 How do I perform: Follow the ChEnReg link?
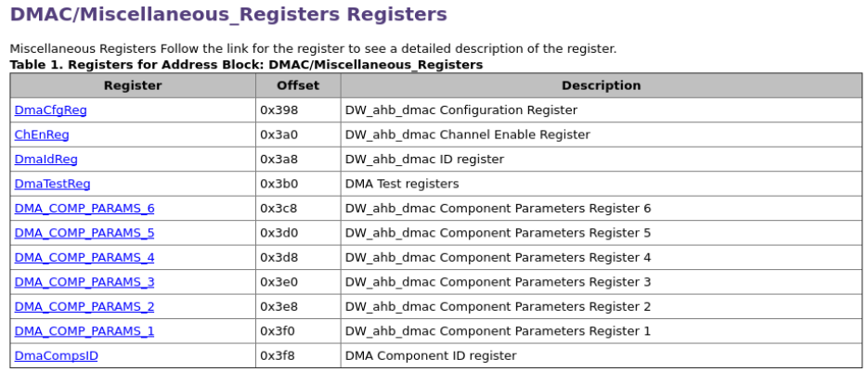tap(42, 135)
